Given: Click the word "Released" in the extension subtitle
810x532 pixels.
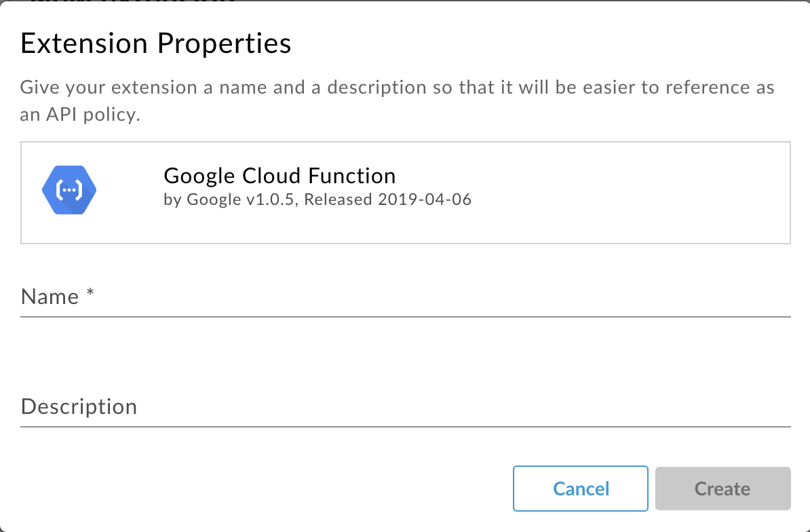Looking at the screenshot, I should (x=338, y=199).
